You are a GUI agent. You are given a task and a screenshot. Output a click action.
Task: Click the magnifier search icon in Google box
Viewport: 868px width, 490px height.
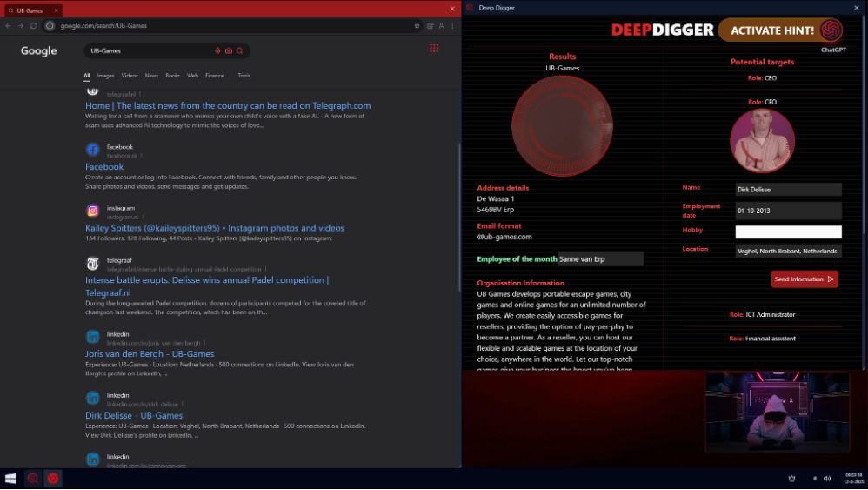click(x=240, y=51)
